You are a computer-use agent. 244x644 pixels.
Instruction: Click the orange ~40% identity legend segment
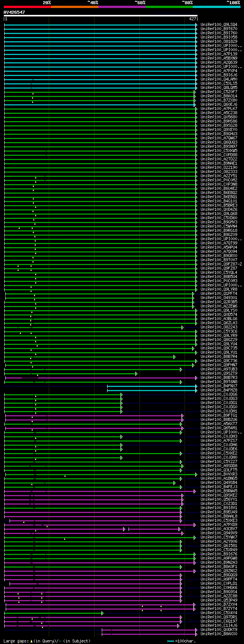click(75, 7)
